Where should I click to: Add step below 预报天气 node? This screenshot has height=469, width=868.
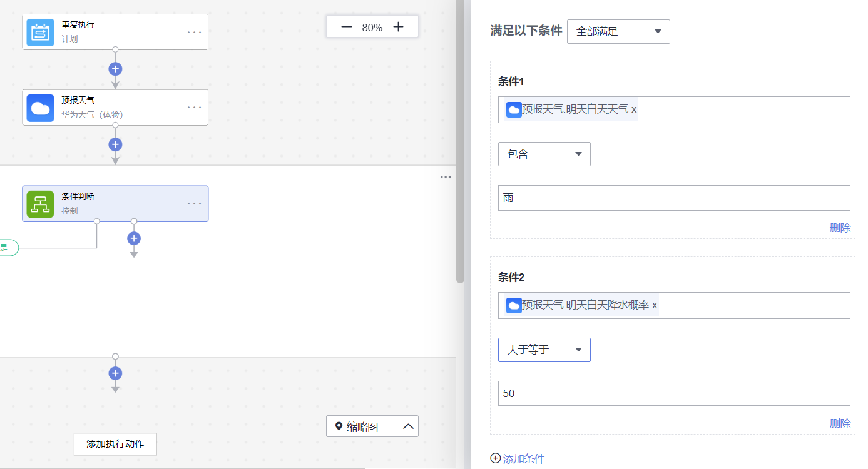(115, 144)
